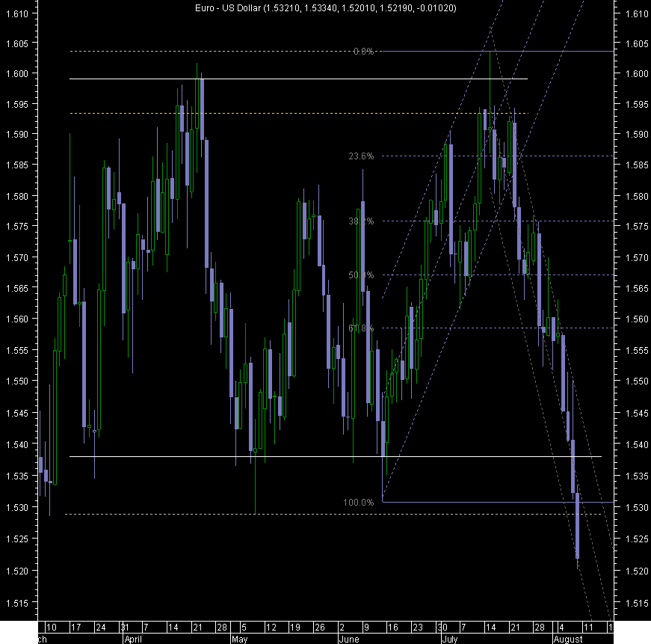Click 1.610 on the left price axis
The width and height of the screenshot is (651, 644).
17,13
